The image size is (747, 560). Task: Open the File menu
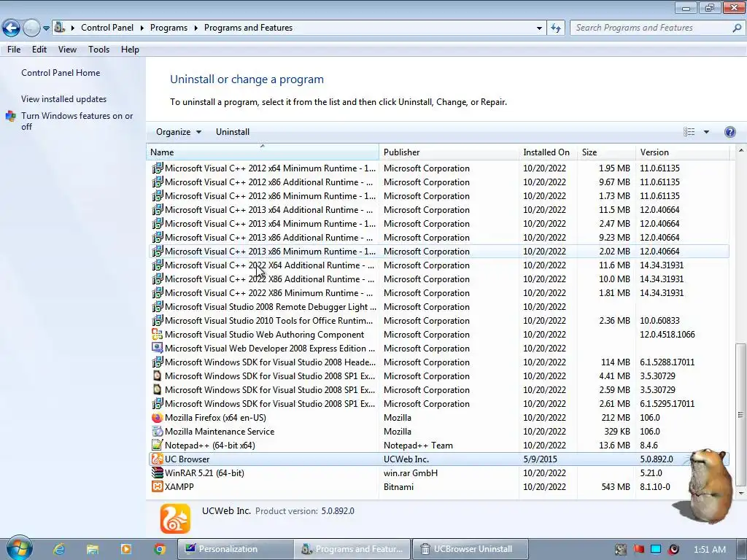coord(14,50)
